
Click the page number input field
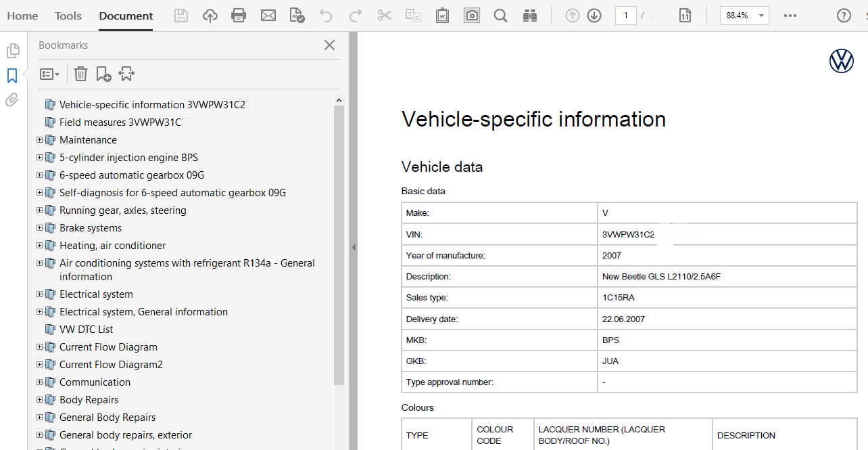(625, 16)
